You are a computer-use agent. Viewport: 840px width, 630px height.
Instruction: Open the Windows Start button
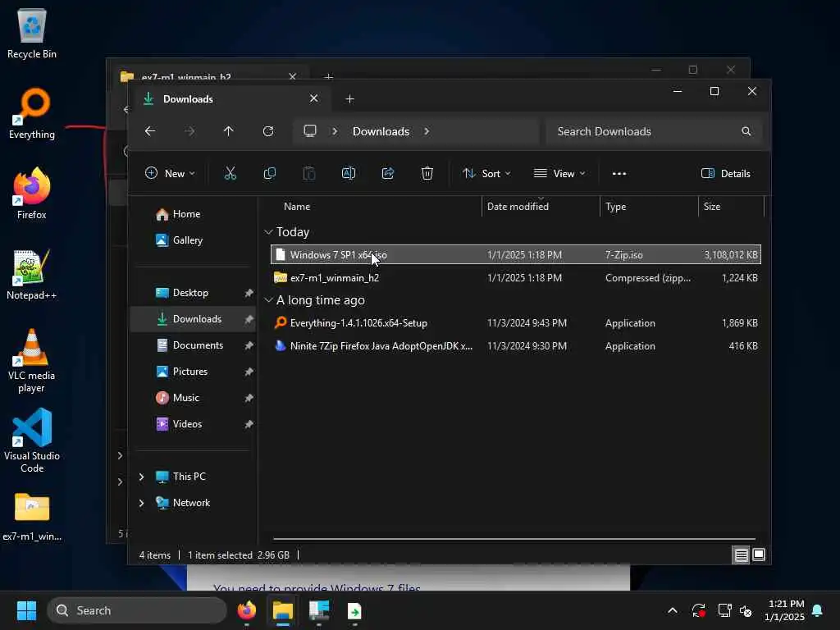click(x=26, y=610)
